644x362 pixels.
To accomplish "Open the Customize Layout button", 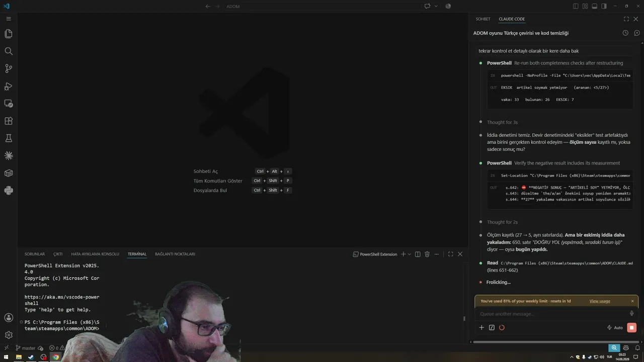I will tap(585, 7).
